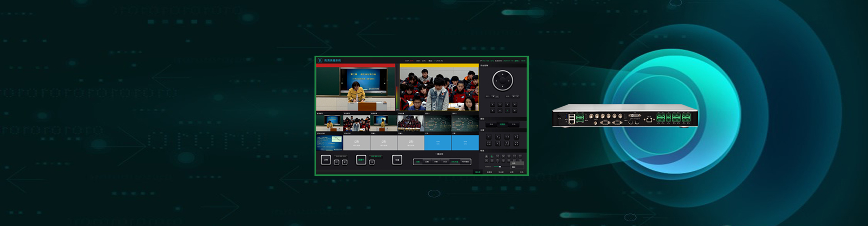Pan camera right with the PTZ right arrow
Viewport: 868px width, 226px height.
509,80
